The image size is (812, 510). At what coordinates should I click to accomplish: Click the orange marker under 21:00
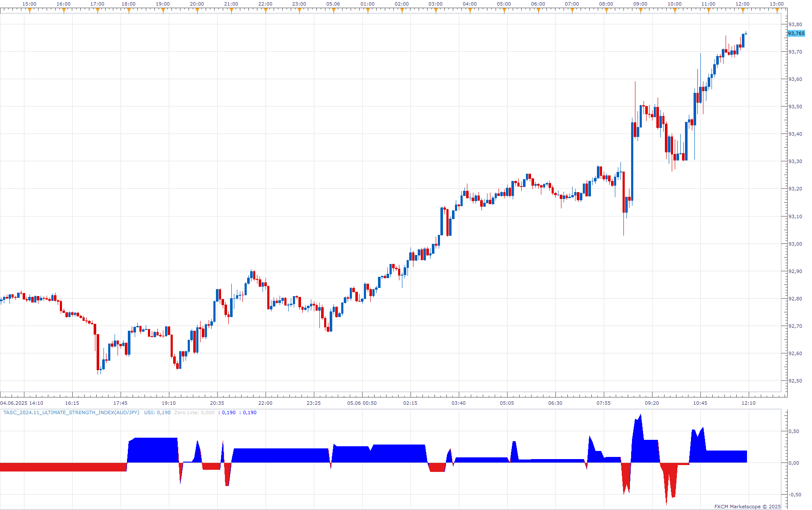[231, 11]
